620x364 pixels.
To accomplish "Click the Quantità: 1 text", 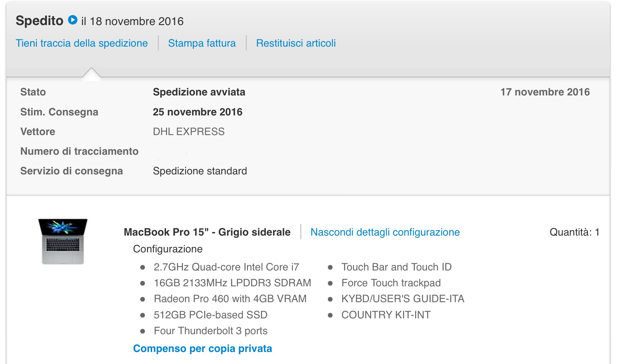I will coord(575,232).
